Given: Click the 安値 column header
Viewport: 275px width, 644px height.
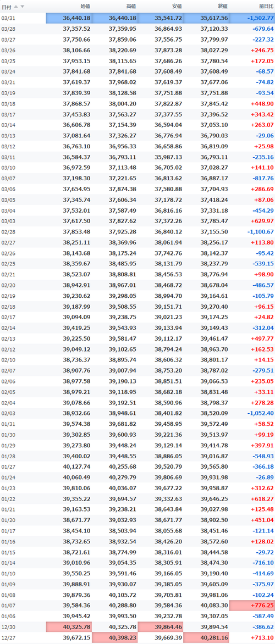Looking at the screenshot, I should 177,6.
